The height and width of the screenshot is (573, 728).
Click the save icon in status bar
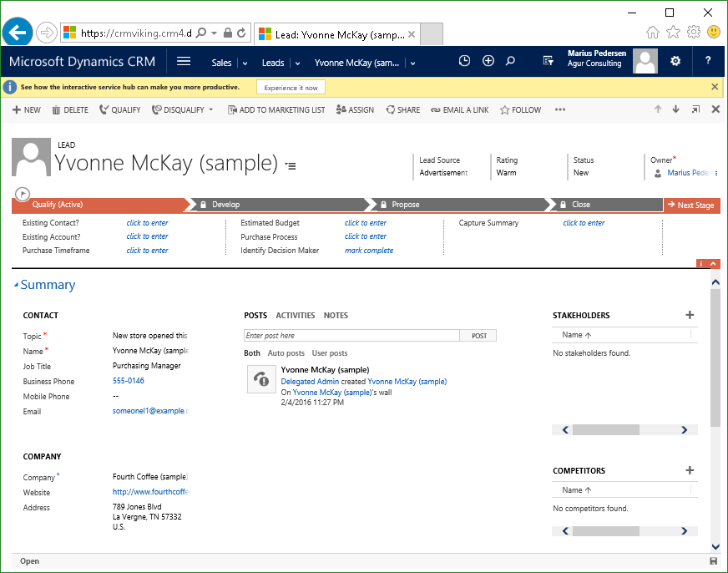pos(713,561)
